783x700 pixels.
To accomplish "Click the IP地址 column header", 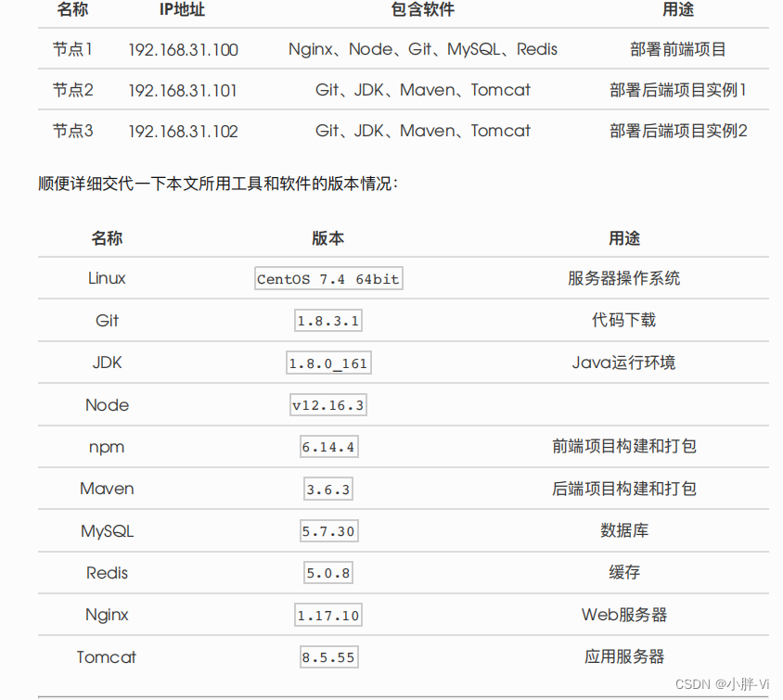I will (182, 9).
